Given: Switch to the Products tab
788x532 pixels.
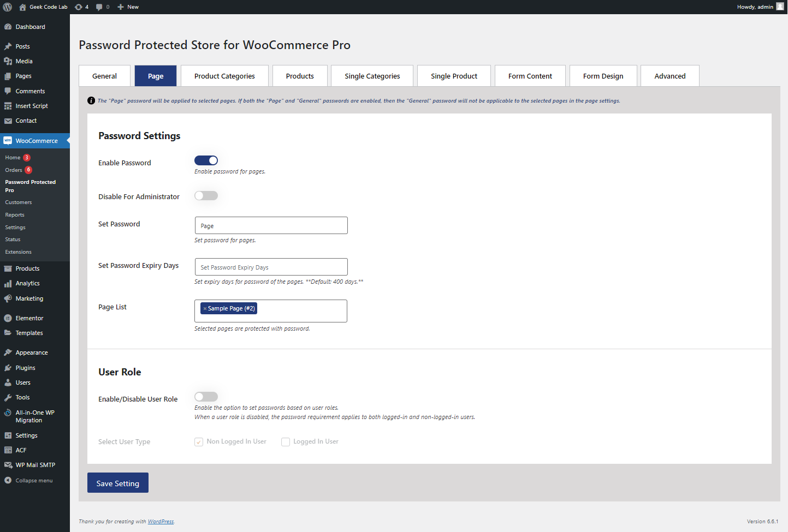Looking at the screenshot, I should [300, 76].
